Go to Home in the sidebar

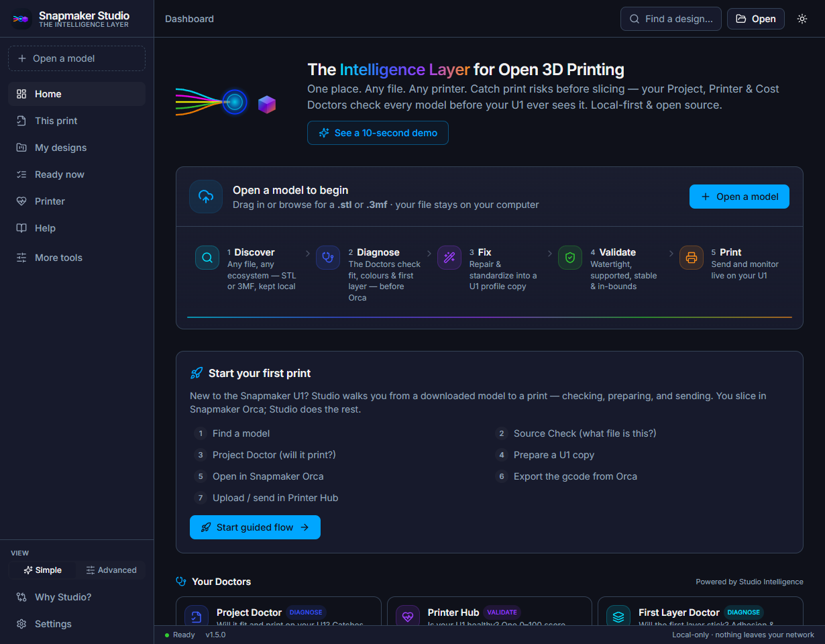(76, 94)
